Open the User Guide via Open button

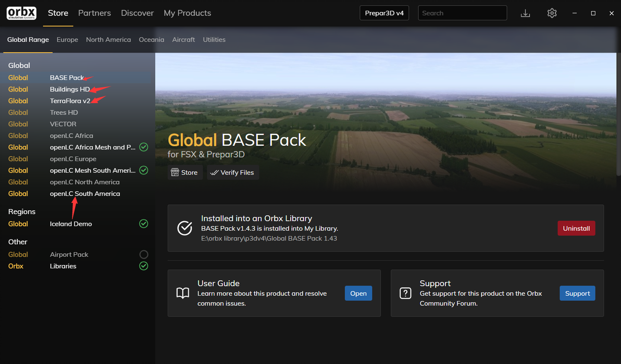[x=358, y=293]
